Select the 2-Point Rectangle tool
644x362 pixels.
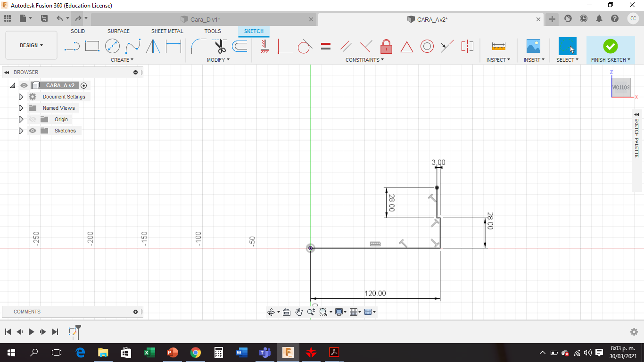[92, 46]
